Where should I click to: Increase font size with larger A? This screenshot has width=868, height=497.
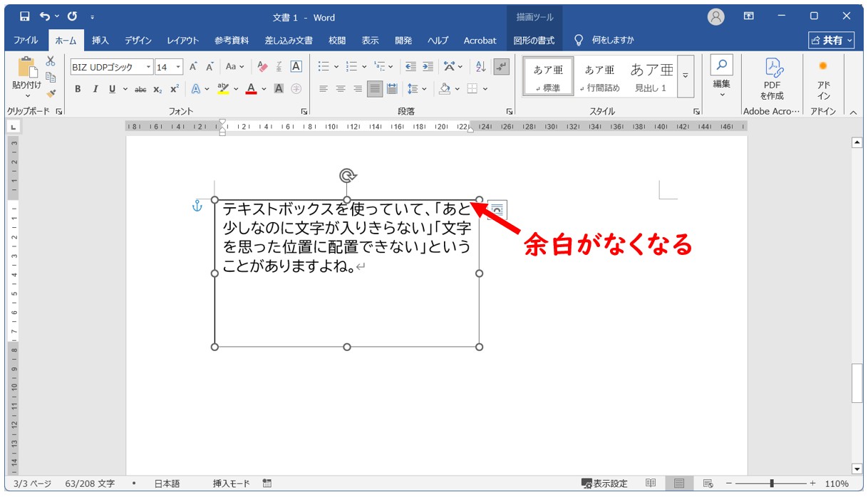point(192,67)
